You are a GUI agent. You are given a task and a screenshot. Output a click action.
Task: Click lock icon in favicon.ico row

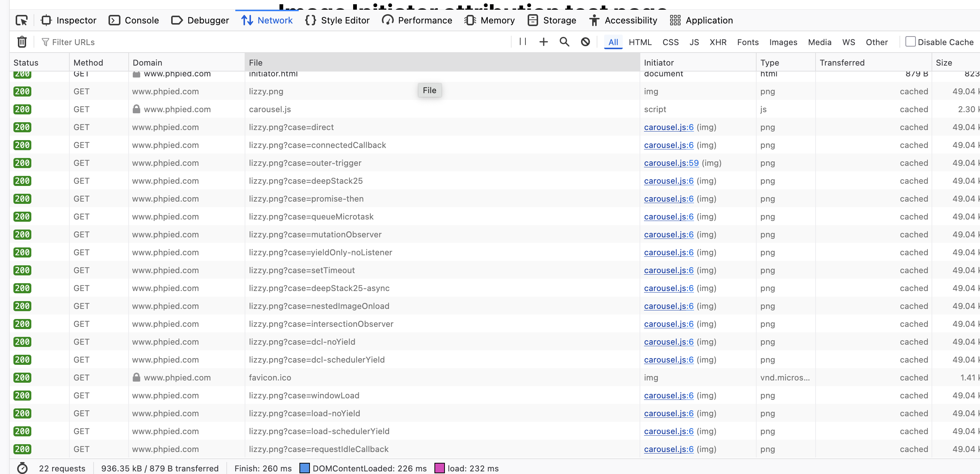click(136, 377)
